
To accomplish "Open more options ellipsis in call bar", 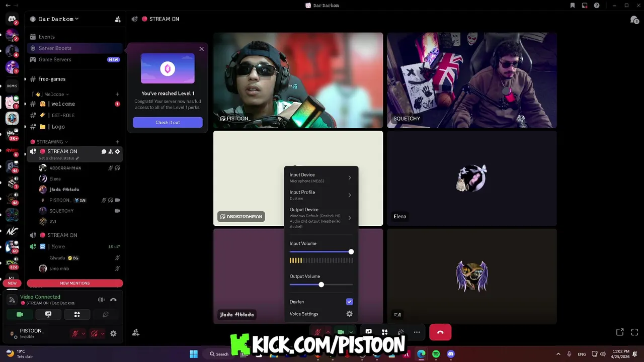I will point(417,332).
